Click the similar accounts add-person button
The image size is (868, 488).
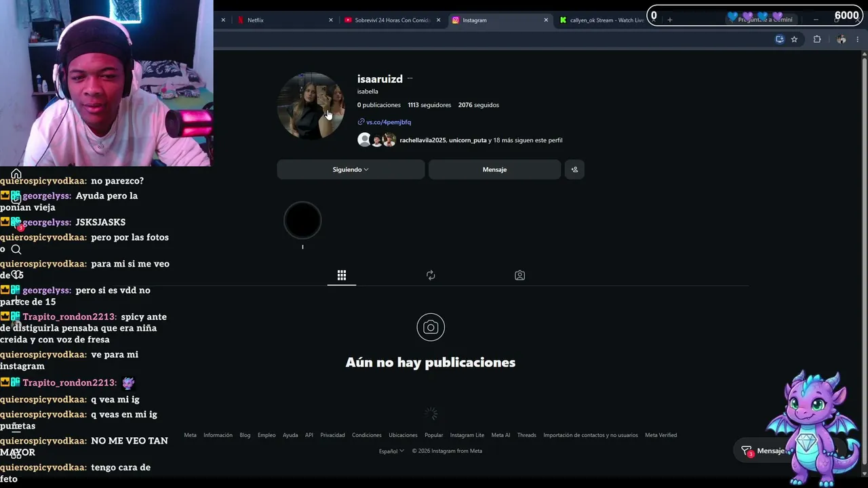click(574, 169)
